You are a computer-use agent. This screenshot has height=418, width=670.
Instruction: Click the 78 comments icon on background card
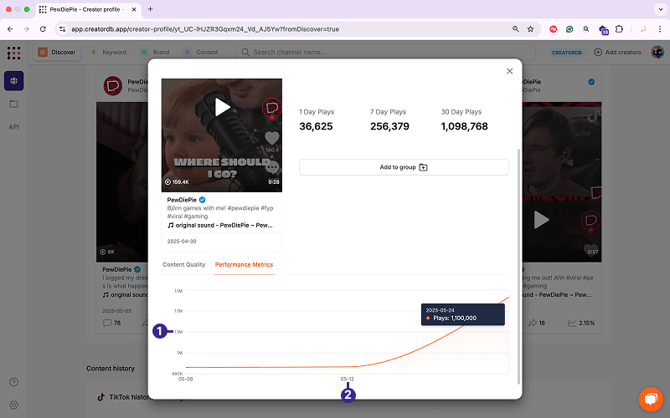(107, 323)
